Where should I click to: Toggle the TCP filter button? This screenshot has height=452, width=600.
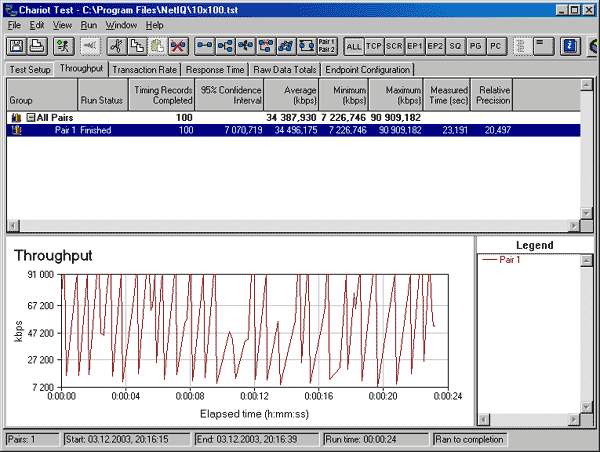click(x=374, y=46)
